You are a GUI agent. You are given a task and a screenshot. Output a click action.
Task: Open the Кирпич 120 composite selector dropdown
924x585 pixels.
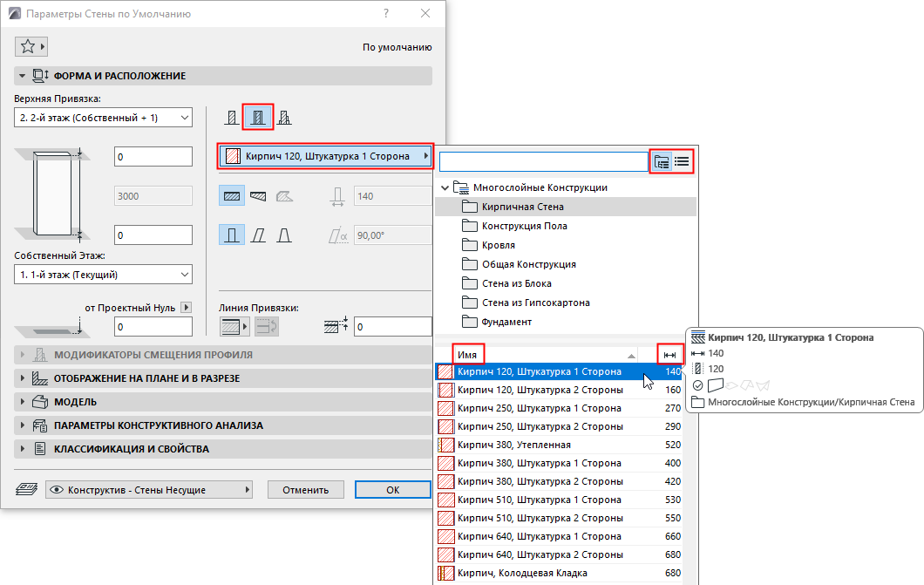325,156
